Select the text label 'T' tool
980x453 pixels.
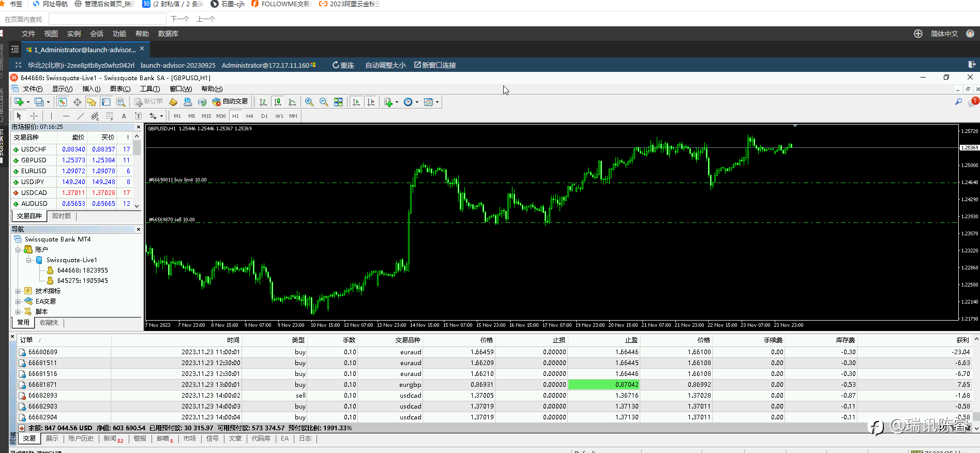point(138,116)
